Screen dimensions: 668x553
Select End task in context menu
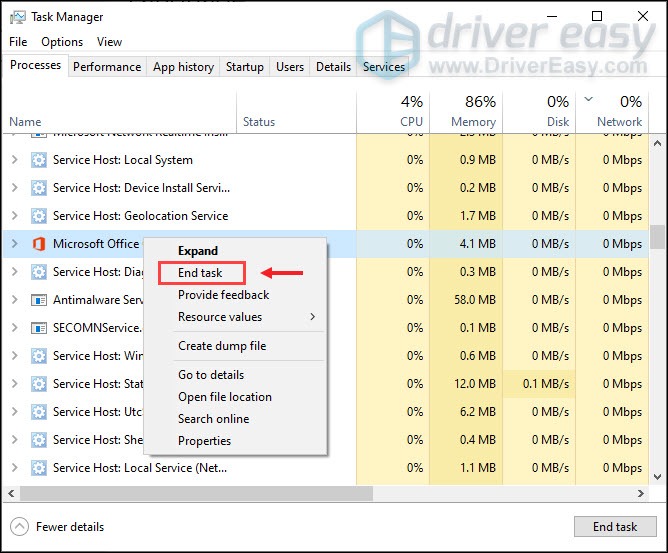tap(200, 273)
